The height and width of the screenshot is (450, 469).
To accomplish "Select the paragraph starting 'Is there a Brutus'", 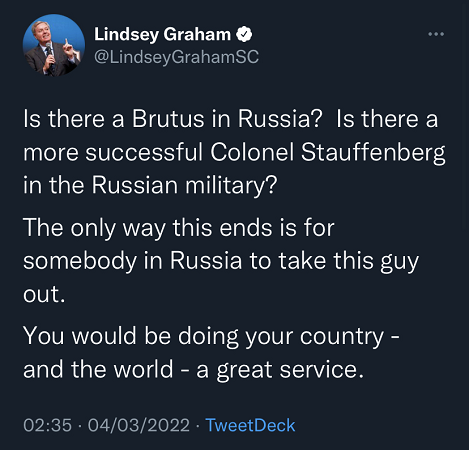I will [234, 152].
